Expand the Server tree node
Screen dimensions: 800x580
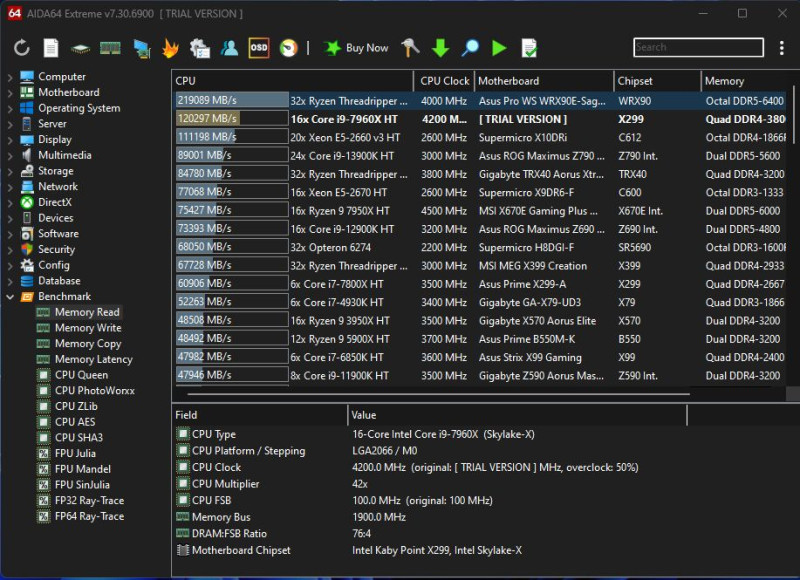click(x=10, y=124)
